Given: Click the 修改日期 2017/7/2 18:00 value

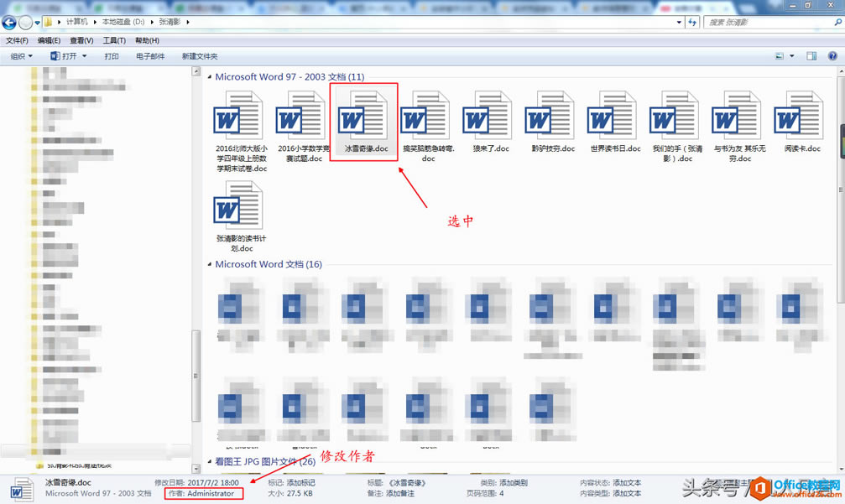Looking at the screenshot, I should point(213,483).
